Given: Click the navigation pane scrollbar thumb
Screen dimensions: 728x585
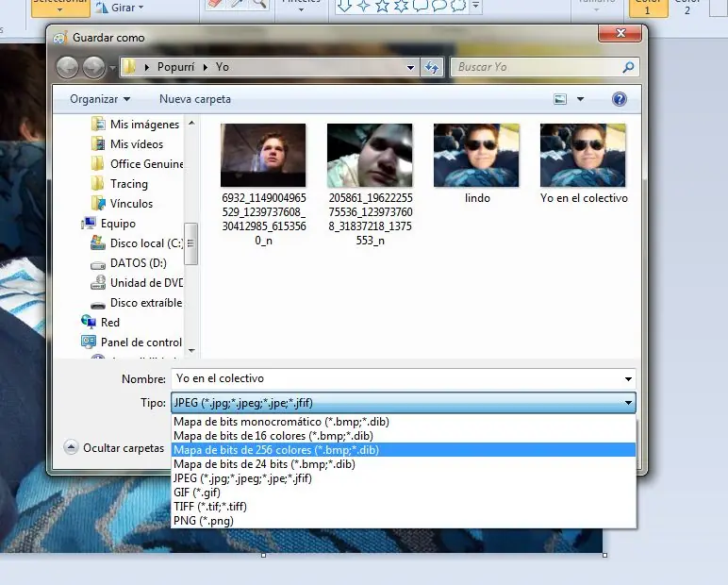Looking at the screenshot, I should tap(191, 243).
